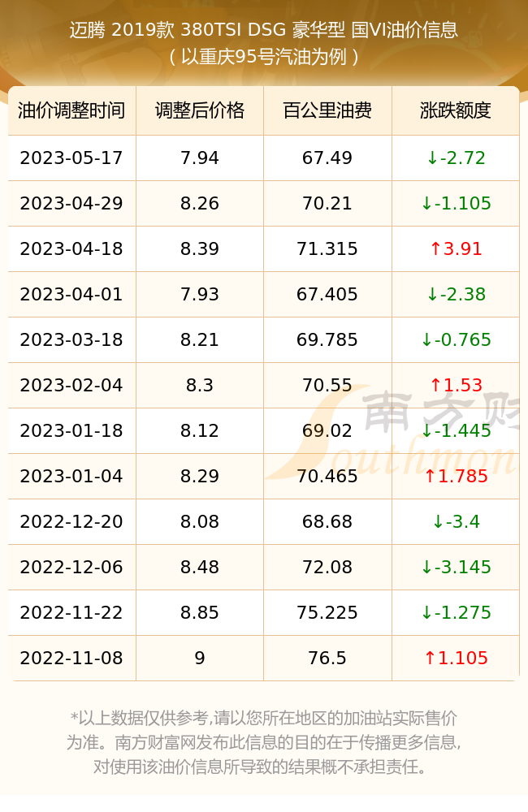This screenshot has width=528, height=812.
Task: Select the price cell 8.39
Action: (x=200, y=249)
